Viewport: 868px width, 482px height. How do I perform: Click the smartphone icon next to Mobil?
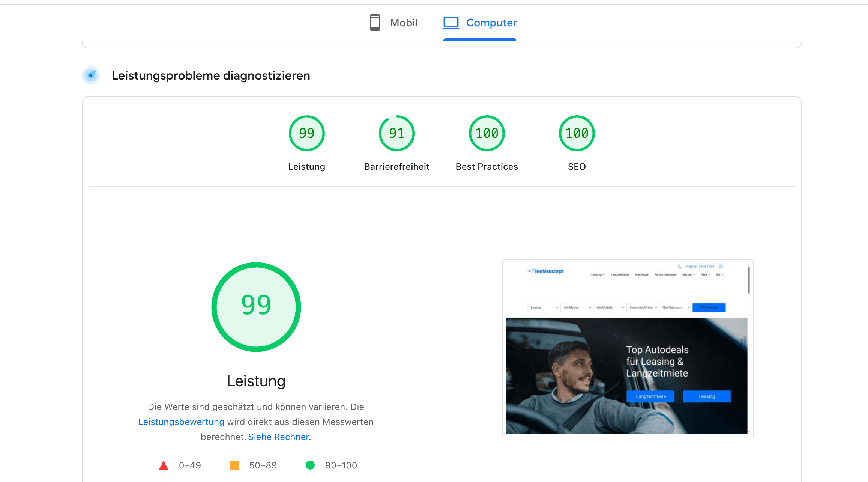coord(375,23)
